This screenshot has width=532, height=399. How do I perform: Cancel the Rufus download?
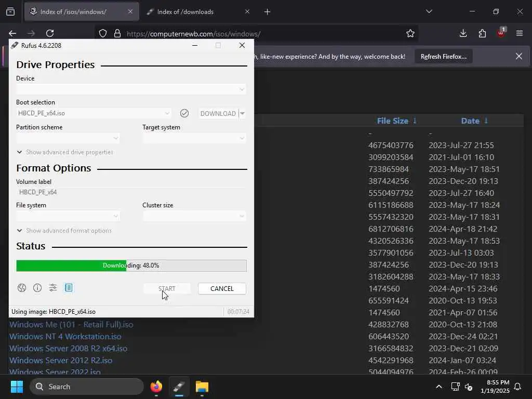[222, 289]
